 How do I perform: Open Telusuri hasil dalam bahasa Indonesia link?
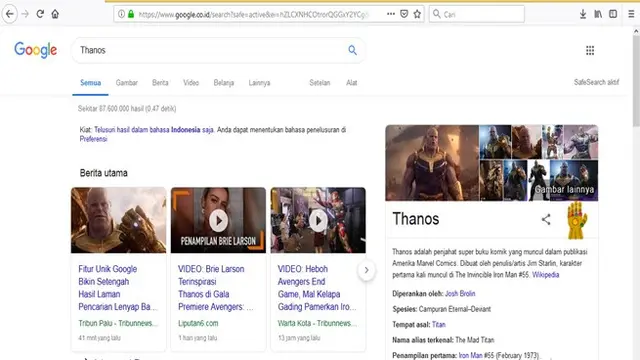154,130
